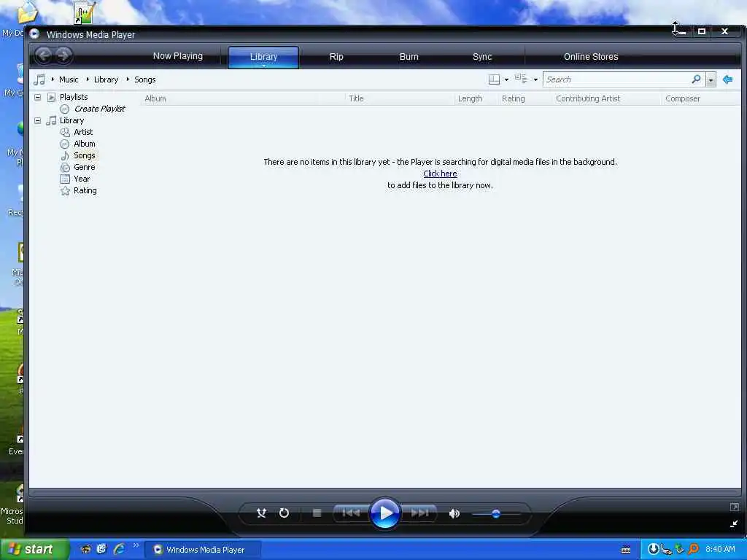The image size is (747, 560).
Task: Open the Now Playing tab
Action: pos(178,56)
